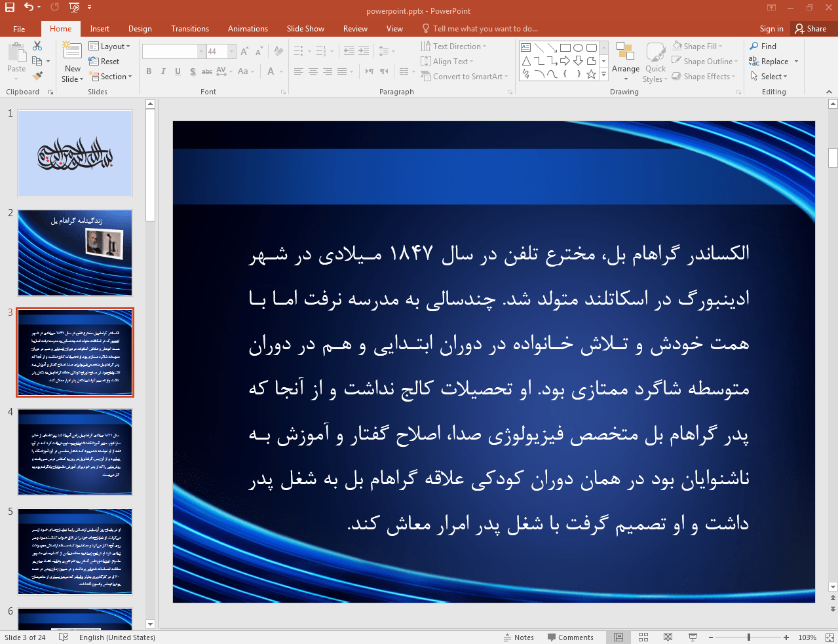Switch to the Design tab
Image resolution: width=838 pixels, height=644 pixels.
140,29
